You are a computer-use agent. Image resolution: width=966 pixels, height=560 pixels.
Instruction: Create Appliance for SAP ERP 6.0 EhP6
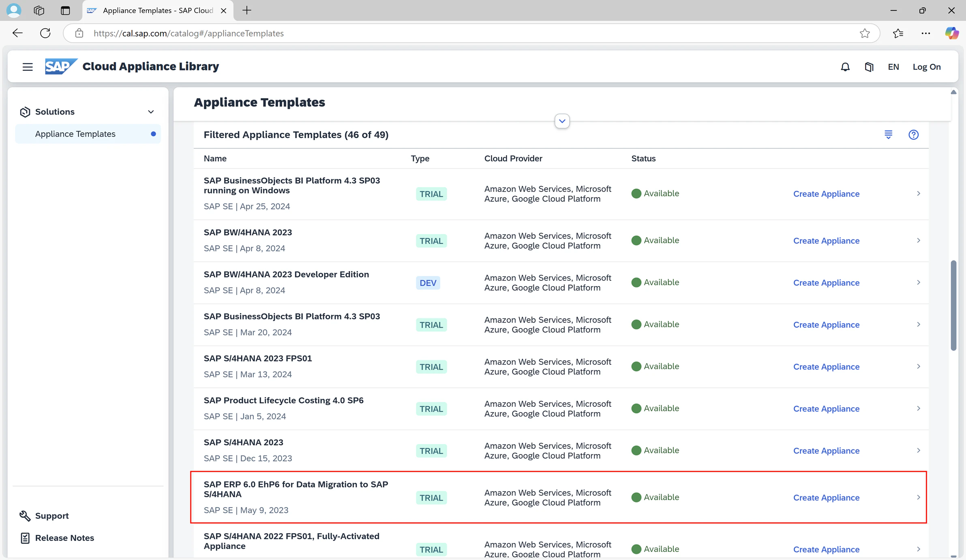click(826, 498)
